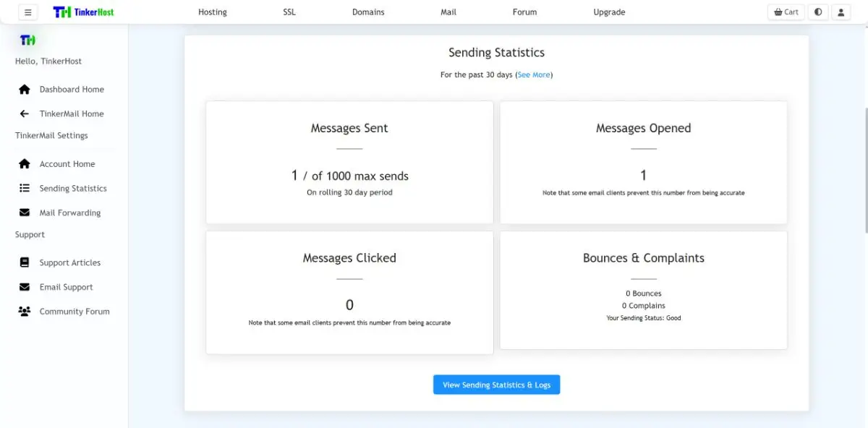The width and height of the screenshot is (868, 428).
Task: Click the Community Forum people icon
Action: coord(25,312)
